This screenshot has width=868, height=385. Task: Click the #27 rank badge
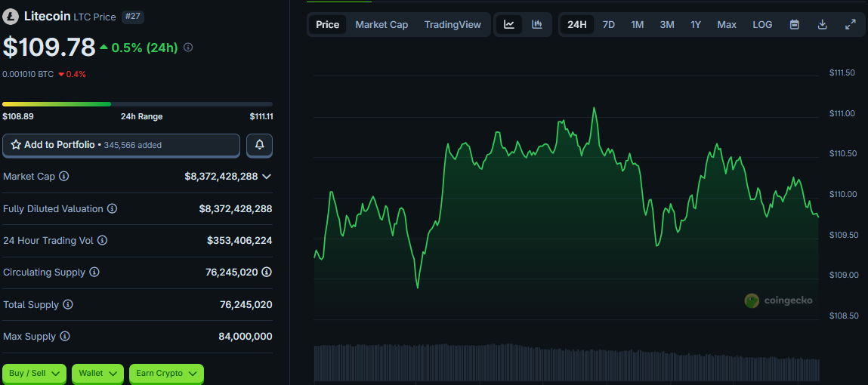click(x=133, y=17)
